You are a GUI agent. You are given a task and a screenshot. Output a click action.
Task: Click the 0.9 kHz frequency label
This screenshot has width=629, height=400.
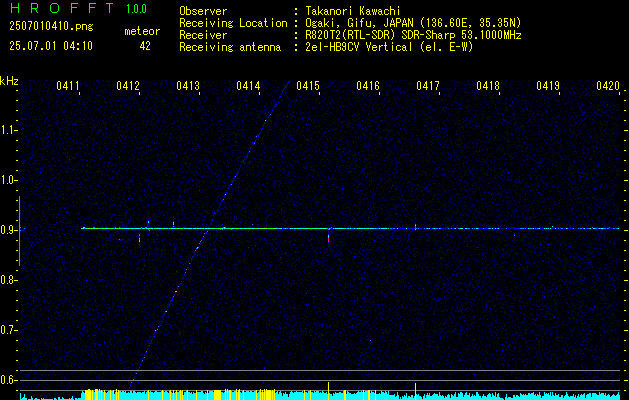click(x=7, y=230)
